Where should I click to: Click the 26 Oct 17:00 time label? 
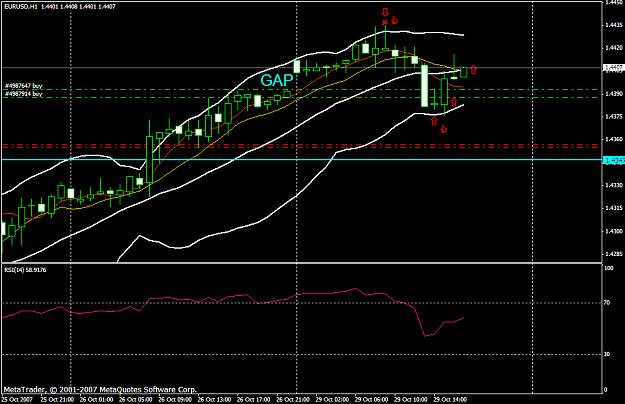click(x=254, y=399)
